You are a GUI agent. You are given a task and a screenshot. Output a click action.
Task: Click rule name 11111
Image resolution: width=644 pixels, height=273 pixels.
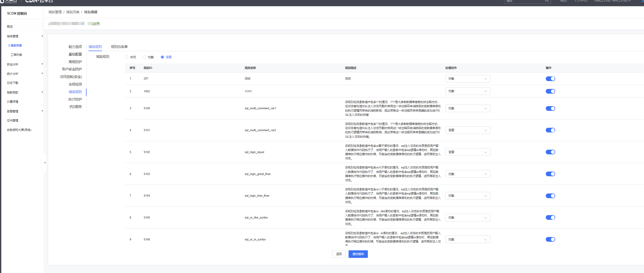point(248,91)
